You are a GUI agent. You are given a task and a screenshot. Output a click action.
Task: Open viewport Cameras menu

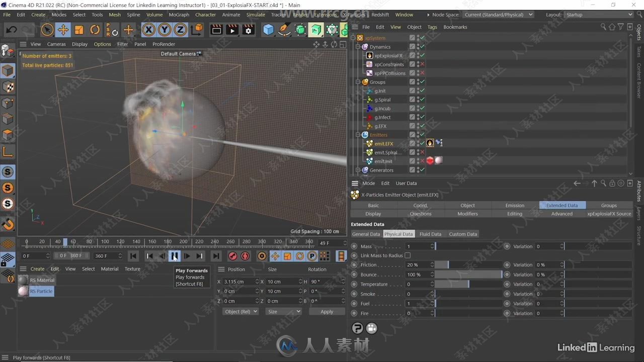coord(56,44)
